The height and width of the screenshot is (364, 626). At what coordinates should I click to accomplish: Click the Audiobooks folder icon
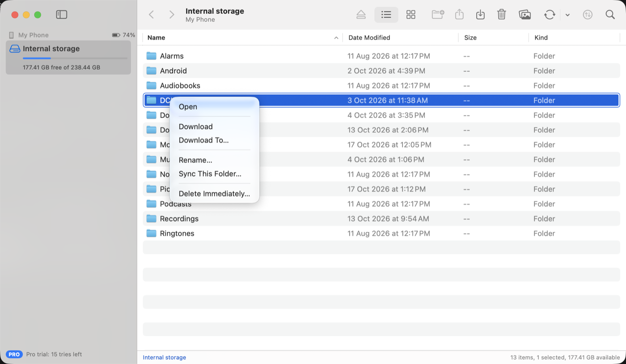[152, 85]
